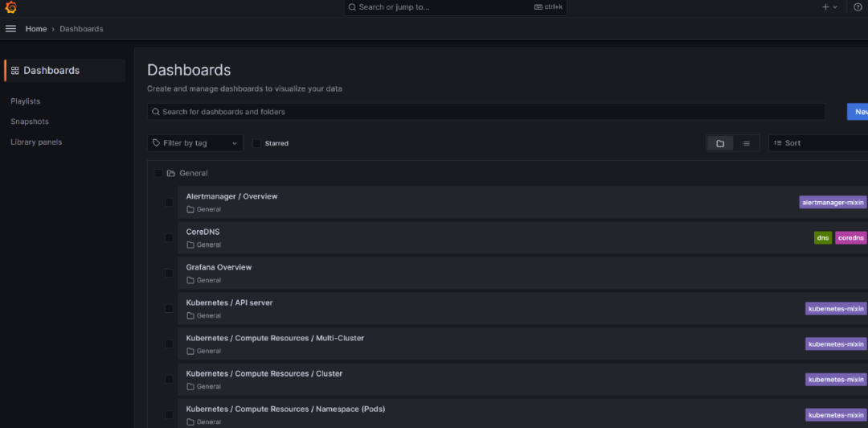Click General folder label under Alertmanager / Overview

tap(204, 209)
